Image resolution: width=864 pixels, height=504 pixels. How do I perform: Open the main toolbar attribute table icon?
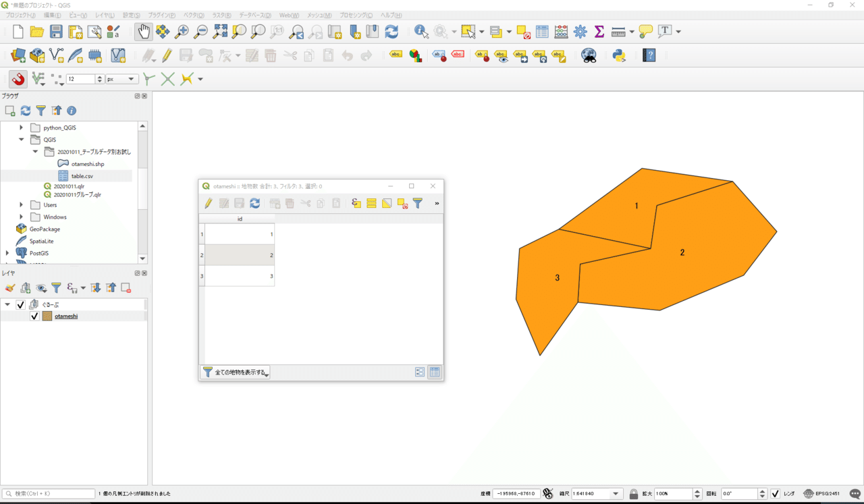tap(542, 32)
